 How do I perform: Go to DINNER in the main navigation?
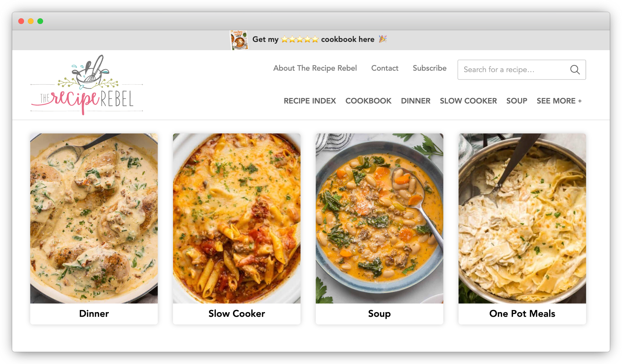pyautogui.click(x=415, y=101)
